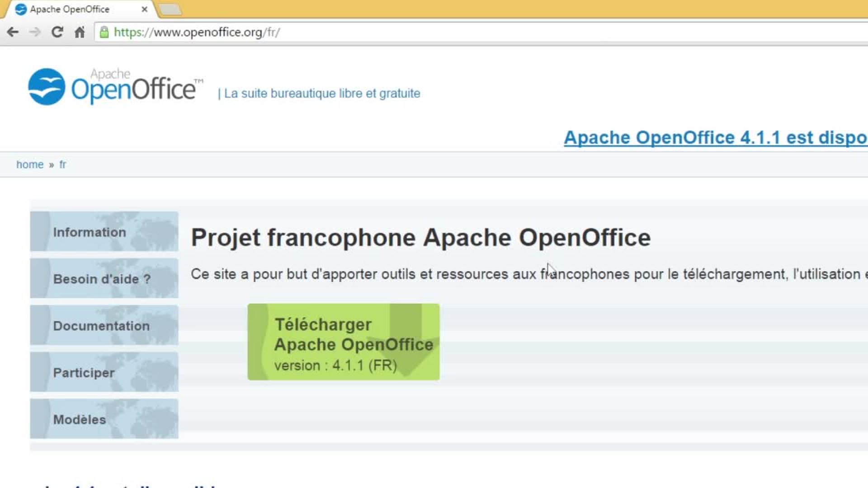Click the green padlock security icon
Image resolution: width=868 pixels, height=488 pixels.
click(x=104, y=32)
